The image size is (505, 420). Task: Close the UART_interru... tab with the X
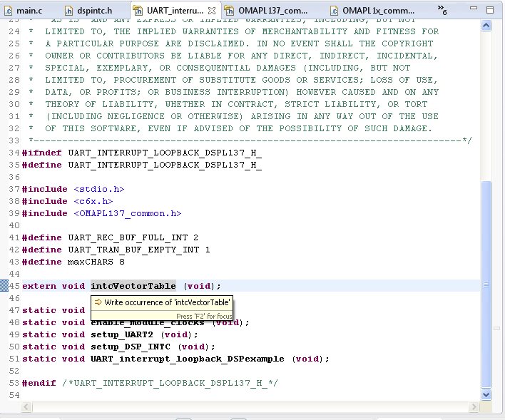coord(212,11)
